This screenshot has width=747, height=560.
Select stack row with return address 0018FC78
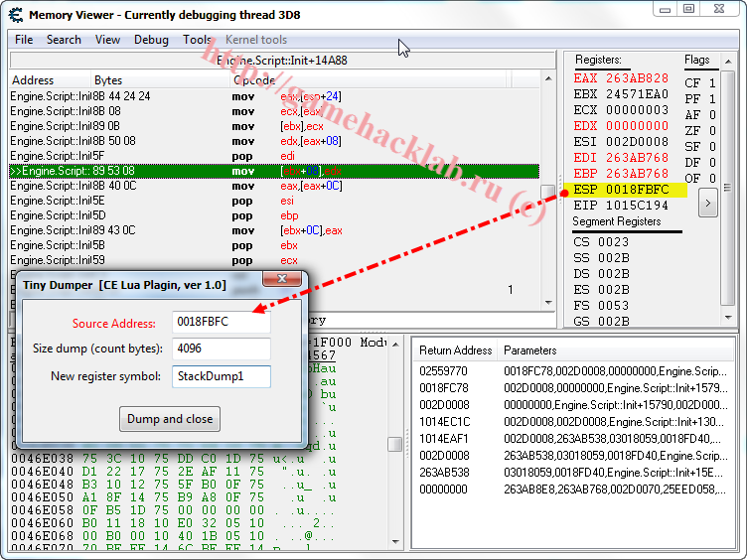(x=573, y=388)
